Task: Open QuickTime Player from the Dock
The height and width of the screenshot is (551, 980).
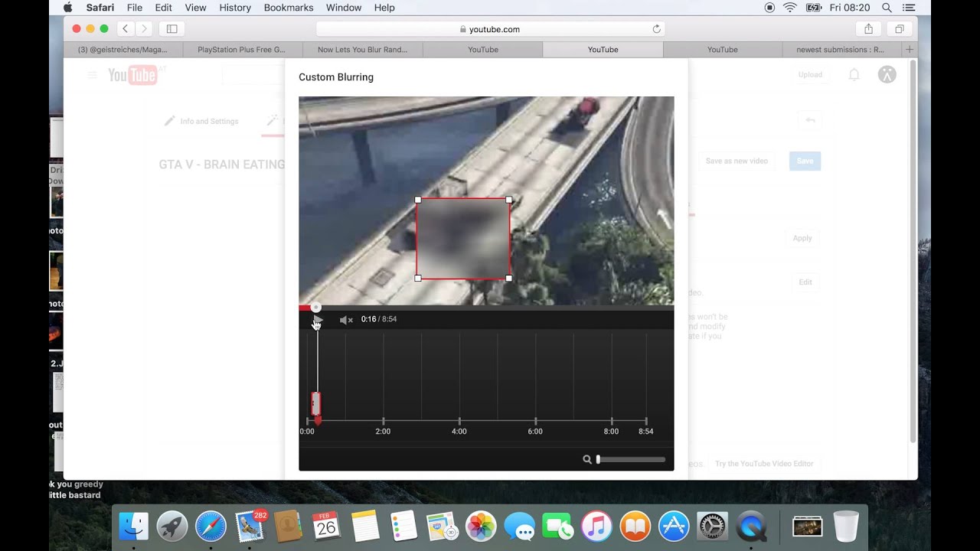Action: 751,527
